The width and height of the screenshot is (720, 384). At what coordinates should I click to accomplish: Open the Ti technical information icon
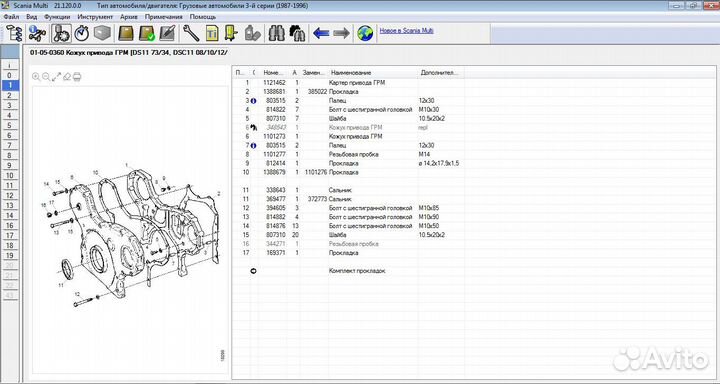(212, 33)
